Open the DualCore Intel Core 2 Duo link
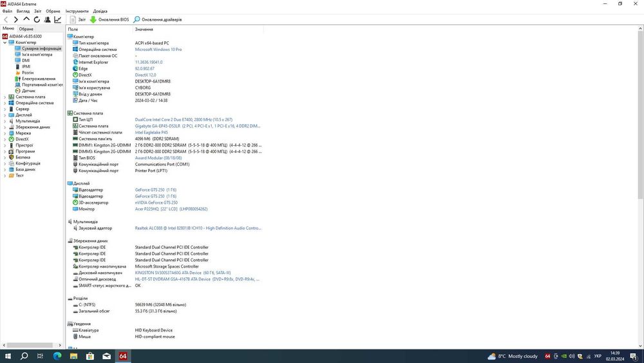 [184, 120]
